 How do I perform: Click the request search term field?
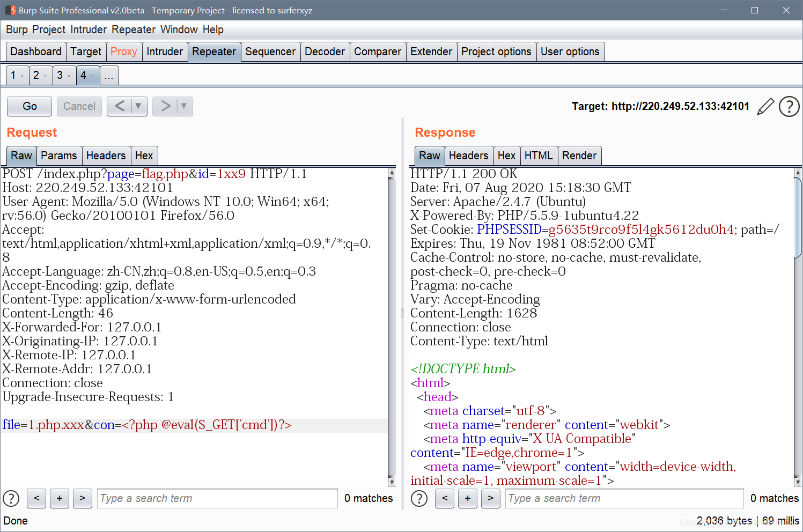pos(217,498)
